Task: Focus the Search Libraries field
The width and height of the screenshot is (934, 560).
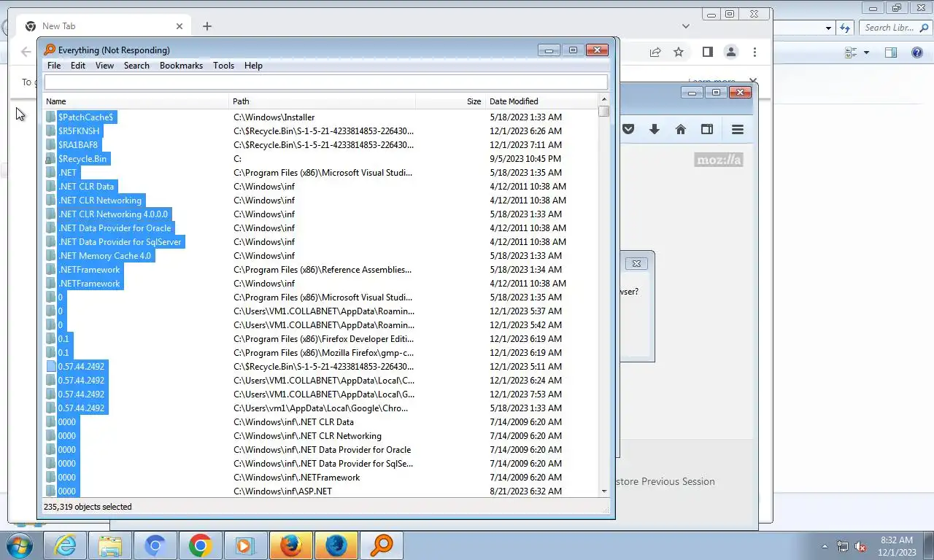Action: (894, 28)
